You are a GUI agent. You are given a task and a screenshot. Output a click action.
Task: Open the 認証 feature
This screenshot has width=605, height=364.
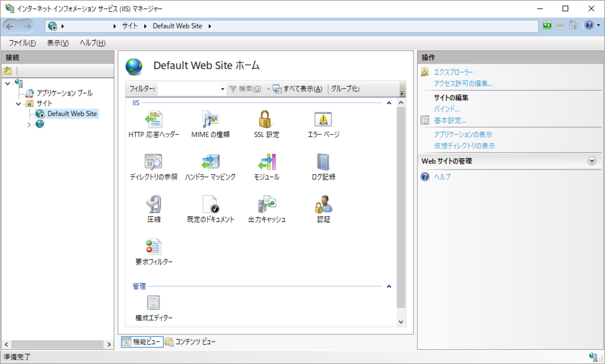coord(323,209)
